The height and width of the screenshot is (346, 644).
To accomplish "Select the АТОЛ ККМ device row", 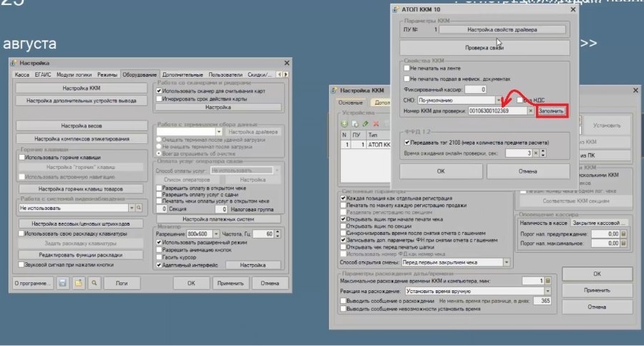I will [x=366, y=145].
